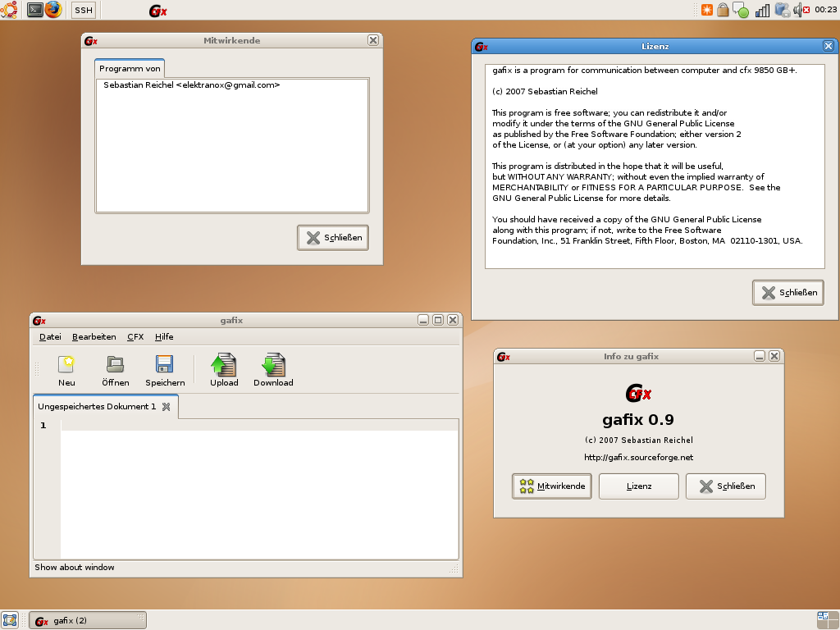Click the Upload toolbar icon
This screenshot has width=840, height=630.
[224, 364]
